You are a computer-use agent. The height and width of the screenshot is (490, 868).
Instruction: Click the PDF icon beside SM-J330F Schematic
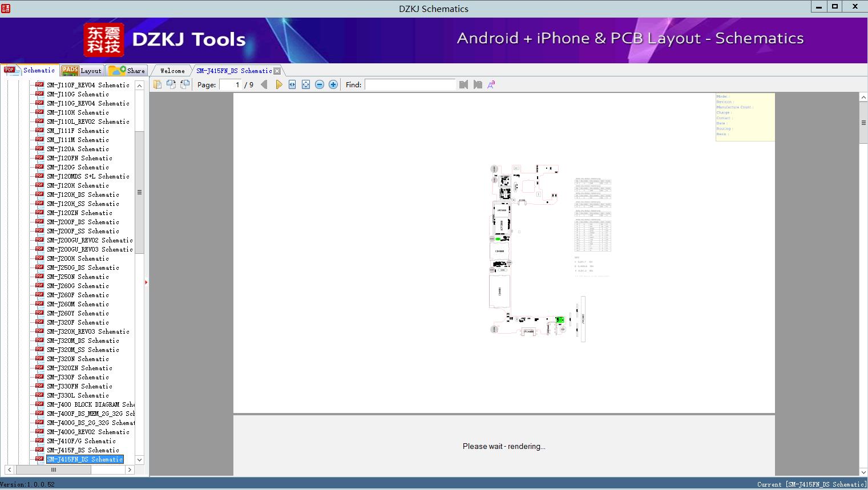pos(39,376)
